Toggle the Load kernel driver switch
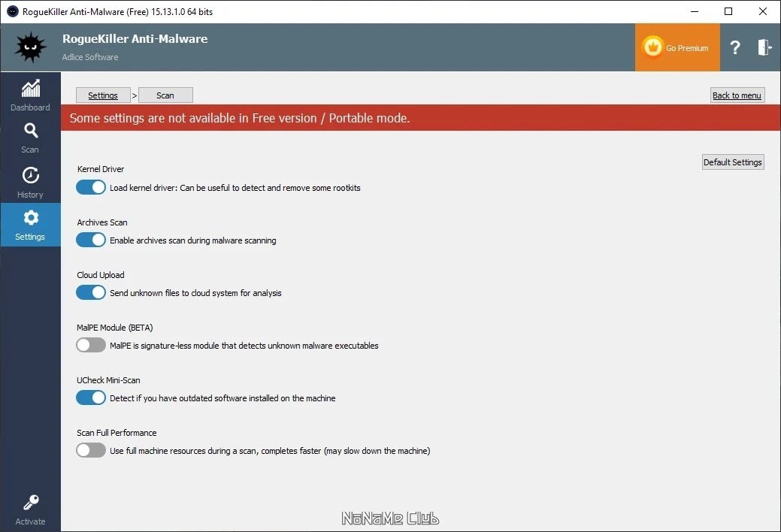The width and height of the screenshot is (781, 532). click(x=91, y=187)
